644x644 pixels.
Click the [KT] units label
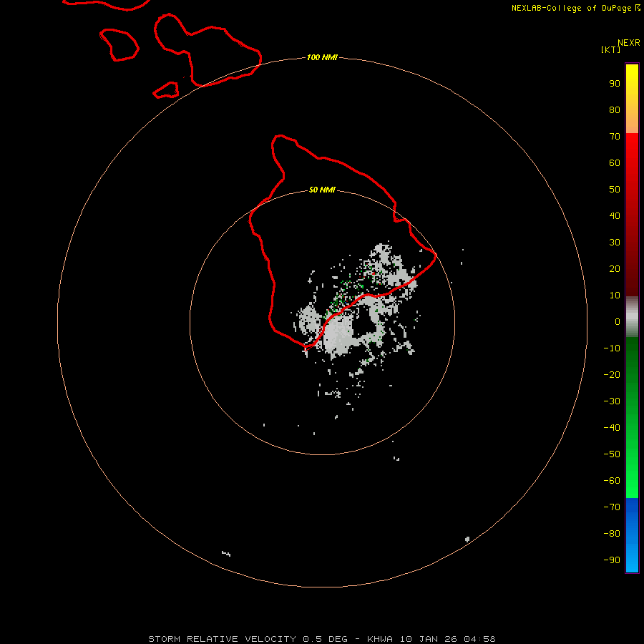click(x=611, y=49)
